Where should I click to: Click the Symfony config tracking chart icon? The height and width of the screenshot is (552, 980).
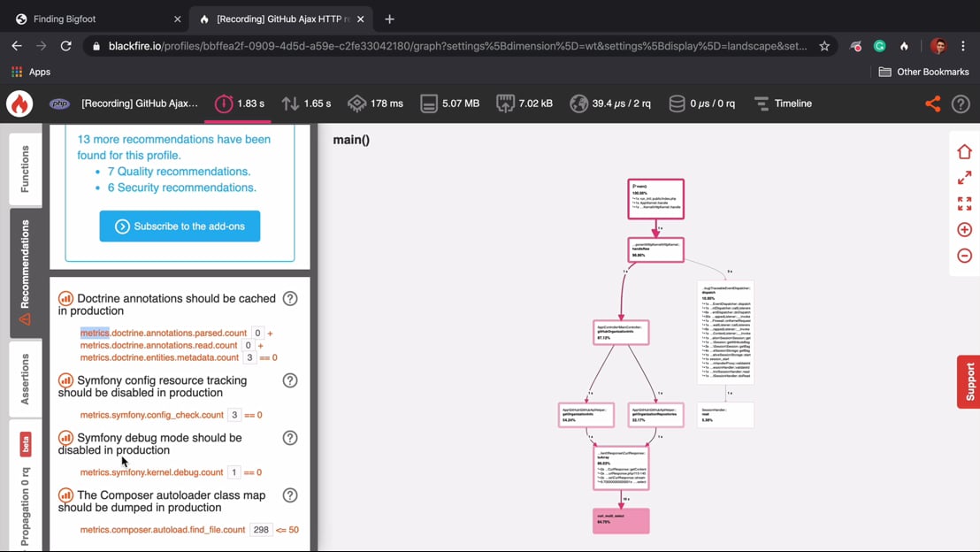pyautogui.click(x=65, y=380)
